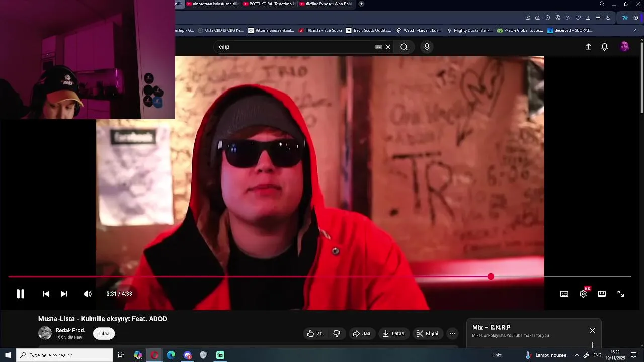Image resolution: width=644 pixels, height=362 pixels.
Task: Open Watch Global & Loc... bookmark
Action: 520,30
